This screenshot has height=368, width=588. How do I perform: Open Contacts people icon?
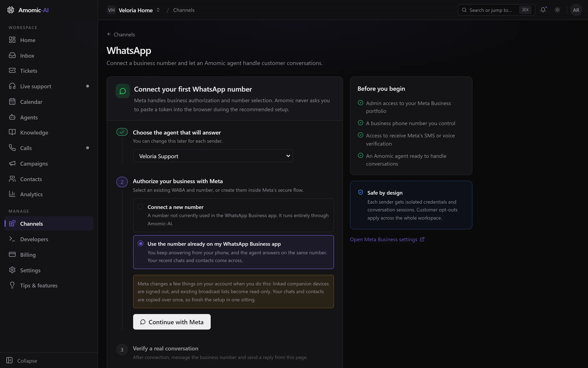[12, 179]
